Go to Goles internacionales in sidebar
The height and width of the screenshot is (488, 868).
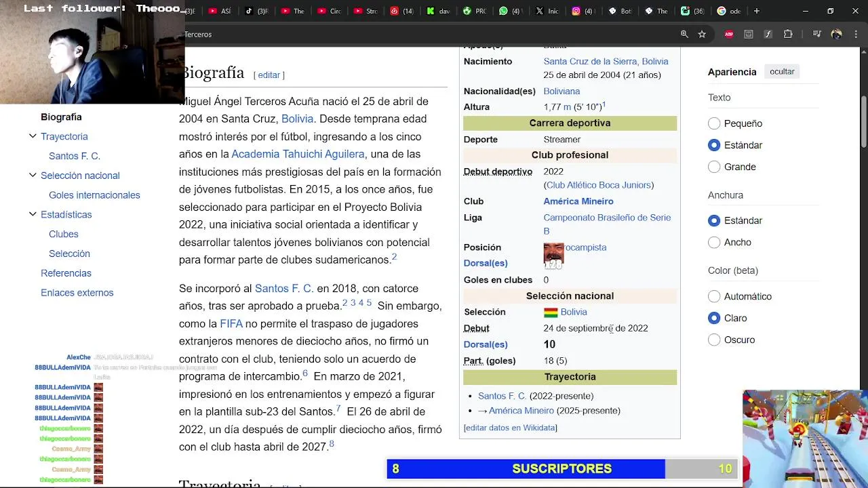pyautogui.click(x=94, y=195)
